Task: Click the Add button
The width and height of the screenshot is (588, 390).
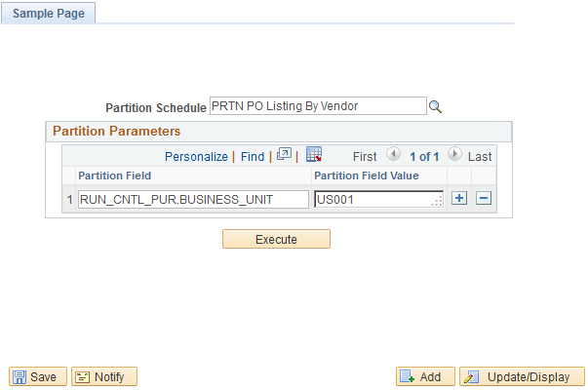Action: pyautogui.click(x=425, y=376)
